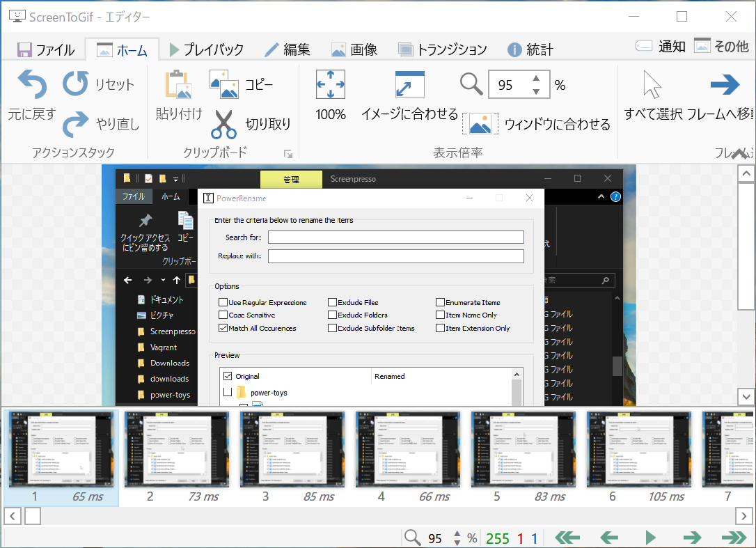
Task: Click the Go to Frame (フレームへ移動) arrow icon
Action: click(x=725, y=85)
